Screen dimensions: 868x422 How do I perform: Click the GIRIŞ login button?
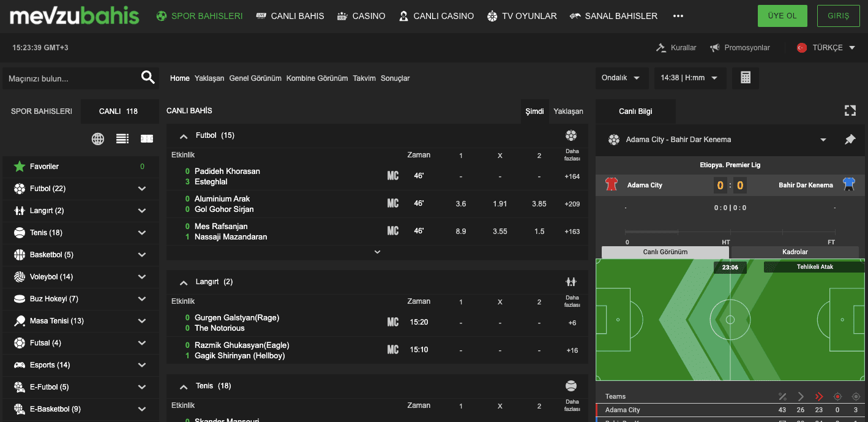pyautogui.click(x=838, y=16)
